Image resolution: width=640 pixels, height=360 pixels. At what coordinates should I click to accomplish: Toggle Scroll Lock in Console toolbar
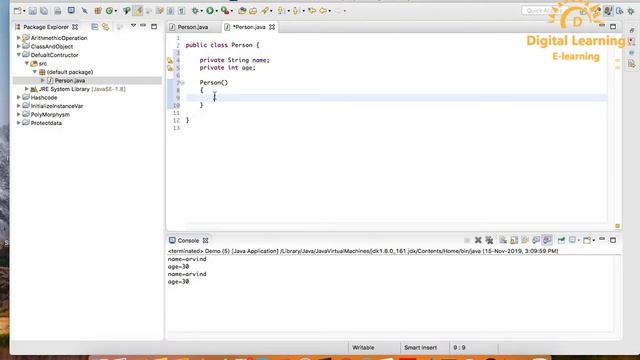pyautogui.click(x=514, y=240)
